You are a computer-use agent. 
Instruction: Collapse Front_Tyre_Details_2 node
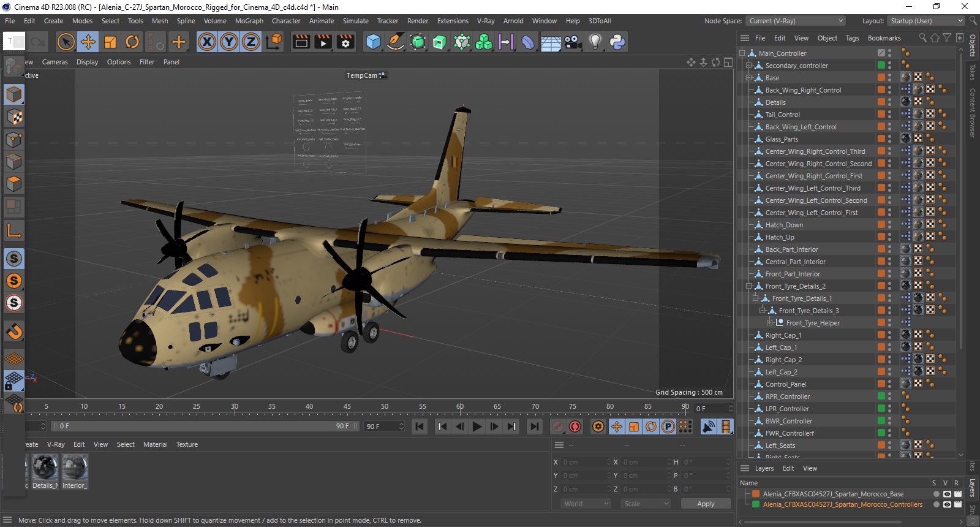pyautogui.click(x=748, y=286)
